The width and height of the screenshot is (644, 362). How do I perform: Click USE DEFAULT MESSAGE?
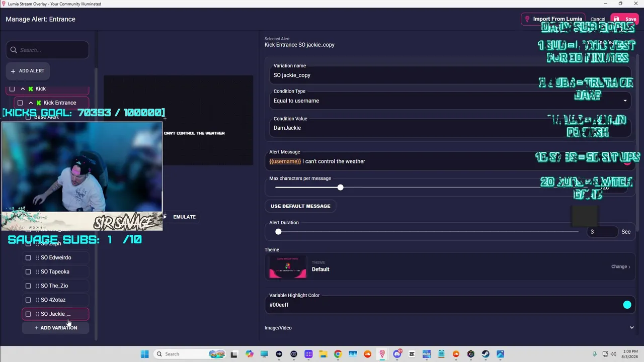pyautogui.click(x=300, y=206)
